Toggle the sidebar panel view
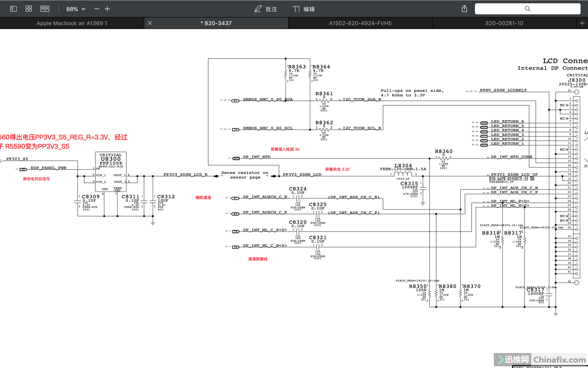This screenshot has width=588, height=368. pyautogui.click(x=13, y=9)
